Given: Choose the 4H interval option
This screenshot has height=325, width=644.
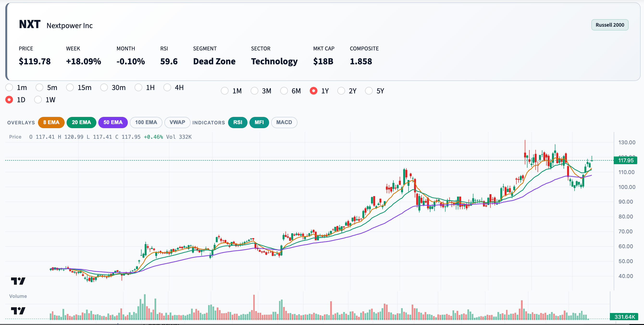Looking at the screenshot, I should click(167, 87).
